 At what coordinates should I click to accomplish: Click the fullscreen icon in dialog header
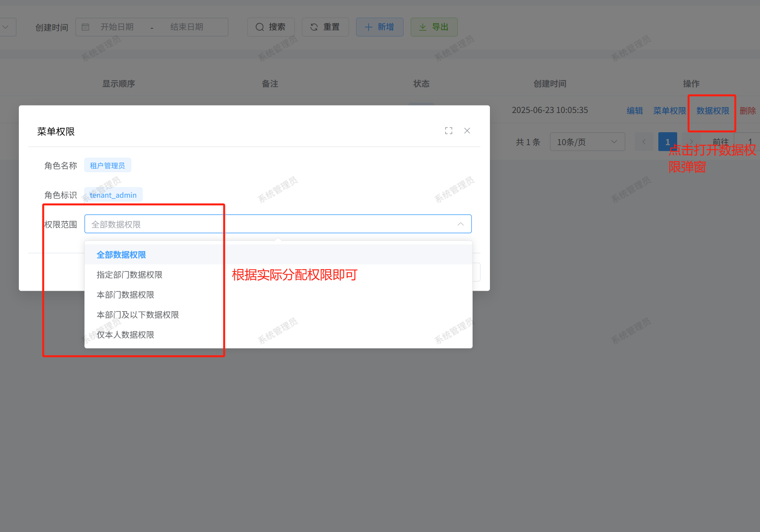pyautogui.click(x=449, y=131)
